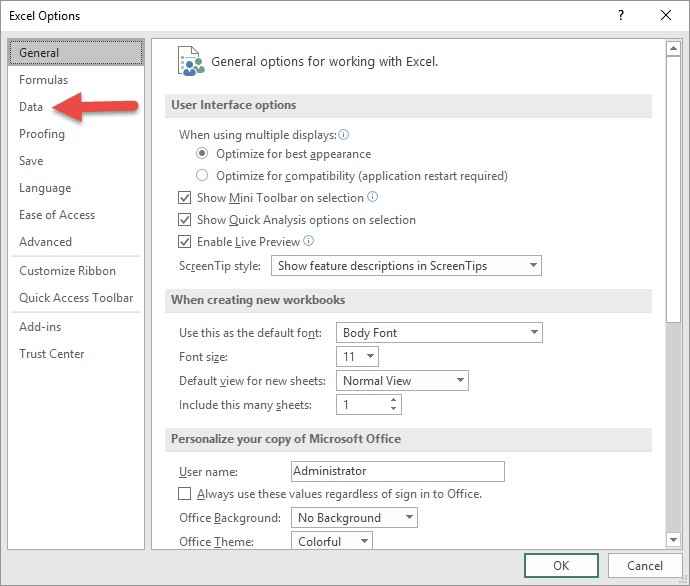Open the Data category
Viewport: 690px width, 586px height.
(x=76, y=107)
